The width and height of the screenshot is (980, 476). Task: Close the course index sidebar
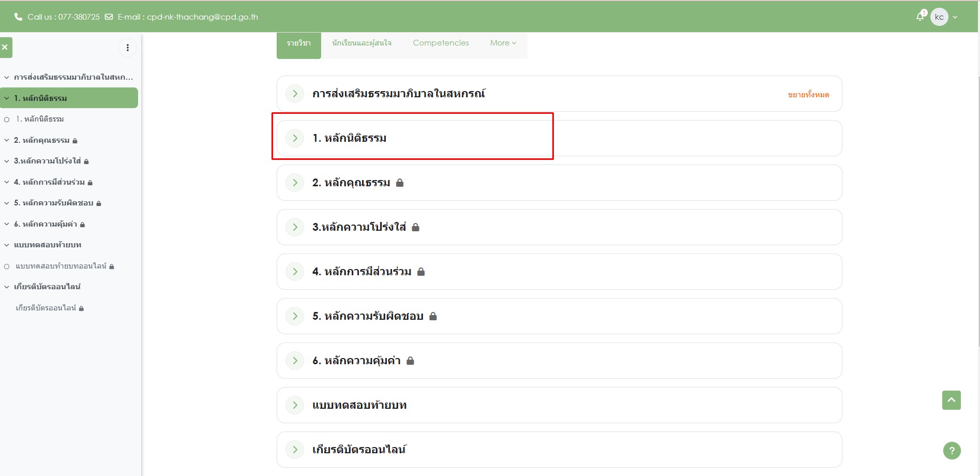click(x=5, y=47)
